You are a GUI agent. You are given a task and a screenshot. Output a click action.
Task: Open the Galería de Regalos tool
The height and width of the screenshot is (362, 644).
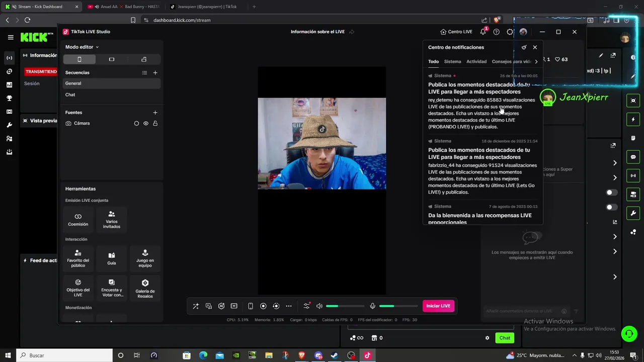145,288
